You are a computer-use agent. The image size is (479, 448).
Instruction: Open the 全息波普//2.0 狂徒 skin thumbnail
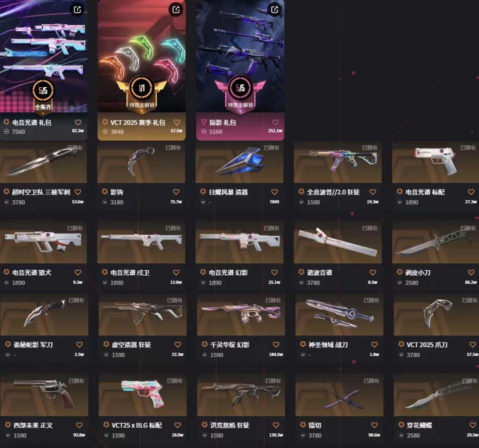(x=338, y=162)
